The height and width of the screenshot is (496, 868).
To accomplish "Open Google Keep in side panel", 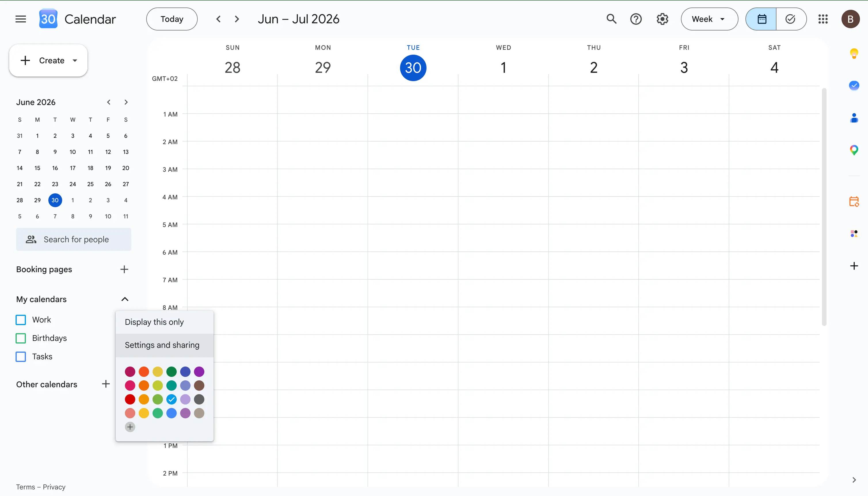I will point(854,53).
